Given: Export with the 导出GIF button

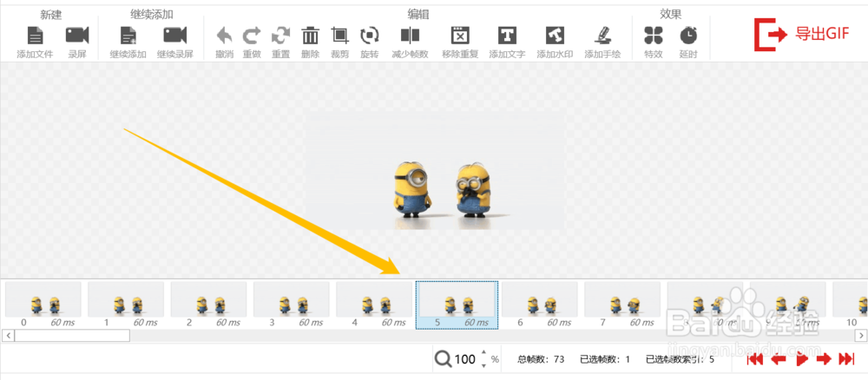Looking at the screenshot, I should click(801, 34).
